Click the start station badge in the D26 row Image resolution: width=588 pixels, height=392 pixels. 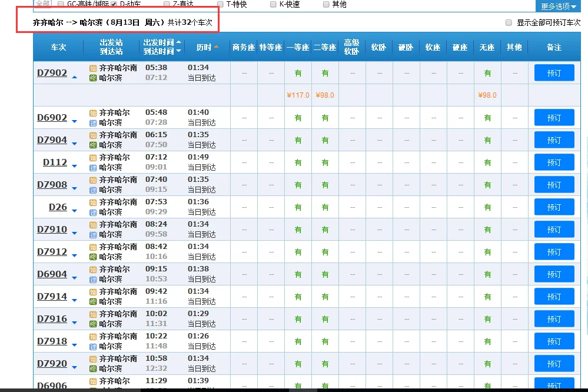click(92, 203)
